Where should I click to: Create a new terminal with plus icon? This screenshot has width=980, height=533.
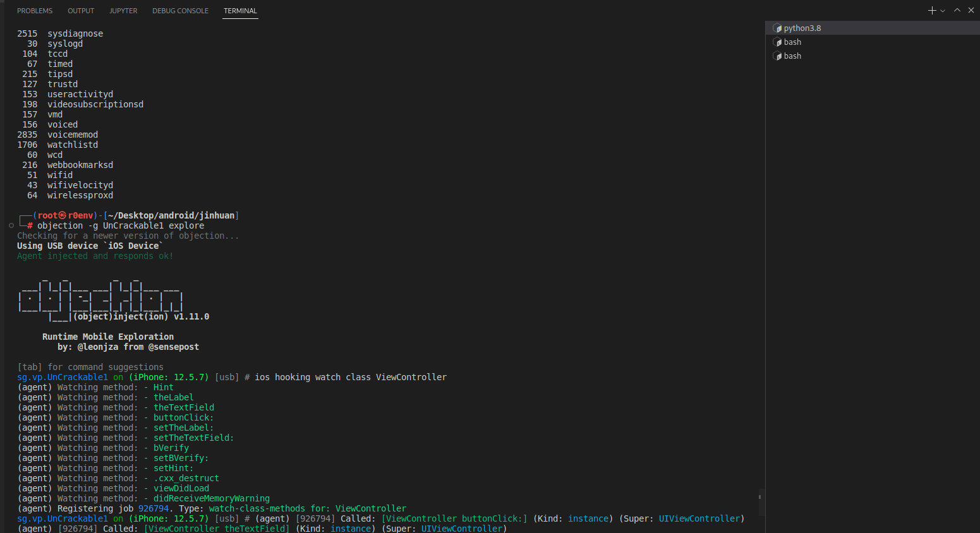931,11
